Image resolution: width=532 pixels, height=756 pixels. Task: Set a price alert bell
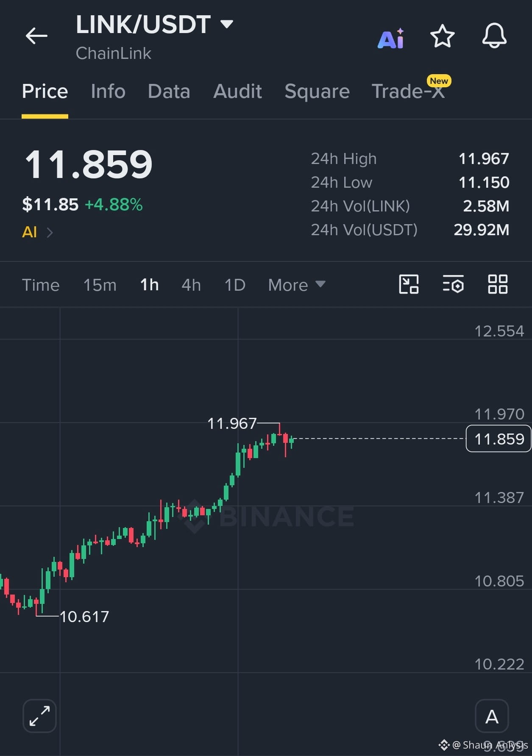coord(494,36)
